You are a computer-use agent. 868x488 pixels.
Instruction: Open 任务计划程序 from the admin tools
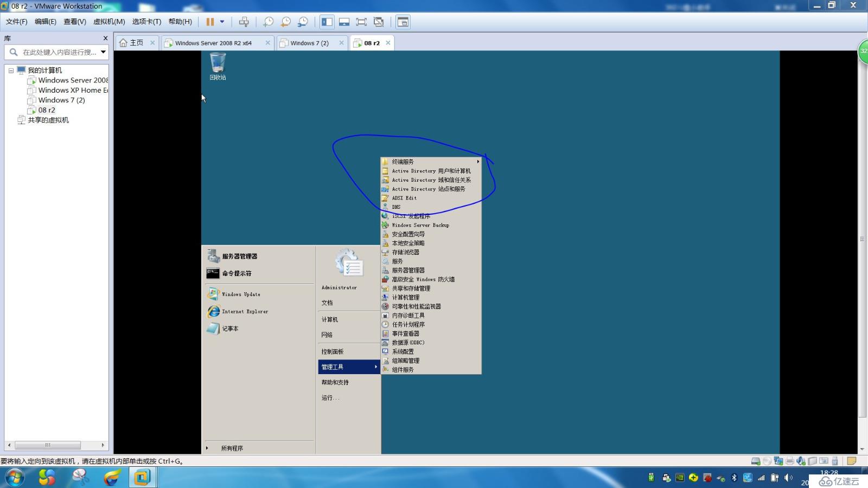click(431, 324)
